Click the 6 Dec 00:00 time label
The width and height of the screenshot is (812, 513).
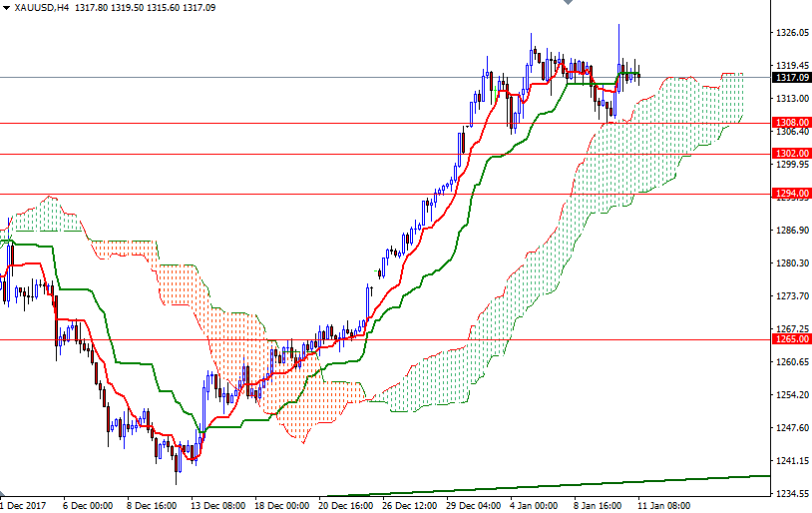90,505
